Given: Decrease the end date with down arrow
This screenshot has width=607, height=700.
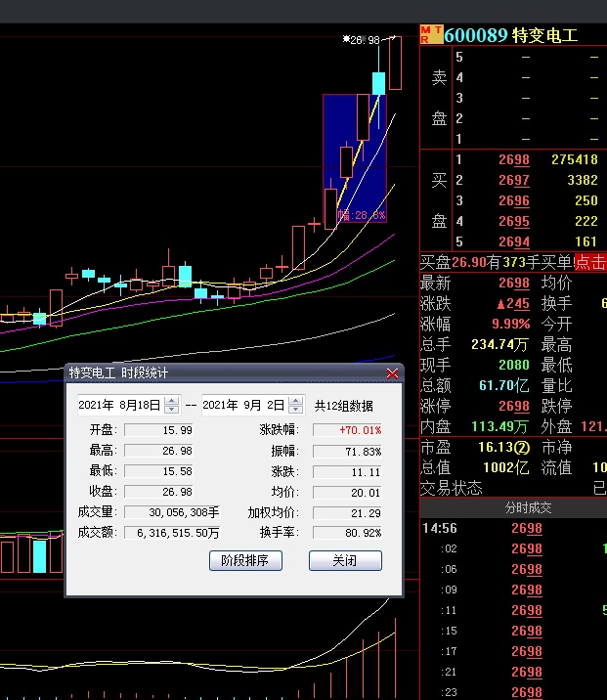Looking at the screenshot, I should [296, 410].
